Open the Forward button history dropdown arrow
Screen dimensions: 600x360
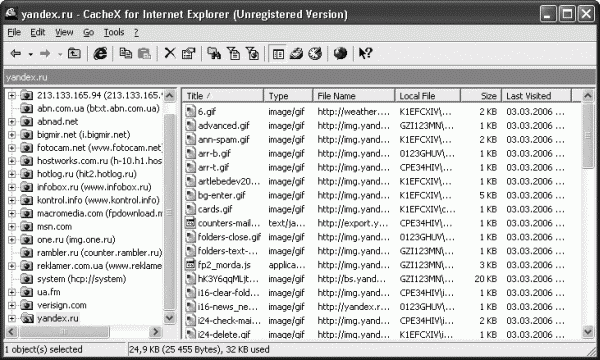60,54
